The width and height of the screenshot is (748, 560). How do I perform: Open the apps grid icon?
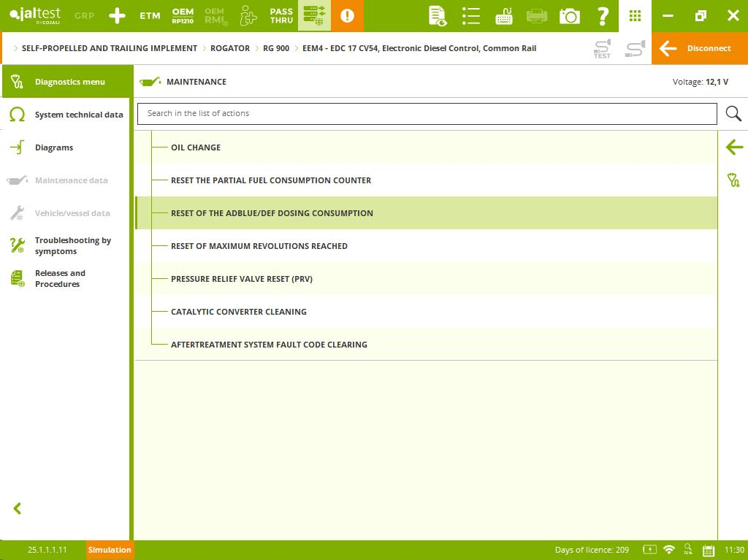[635, 16]
